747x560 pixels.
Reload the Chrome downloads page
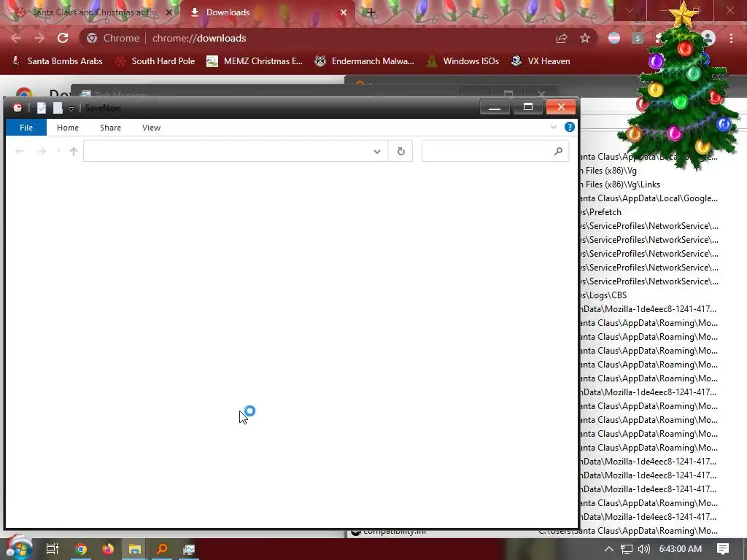tap(63, 38)
